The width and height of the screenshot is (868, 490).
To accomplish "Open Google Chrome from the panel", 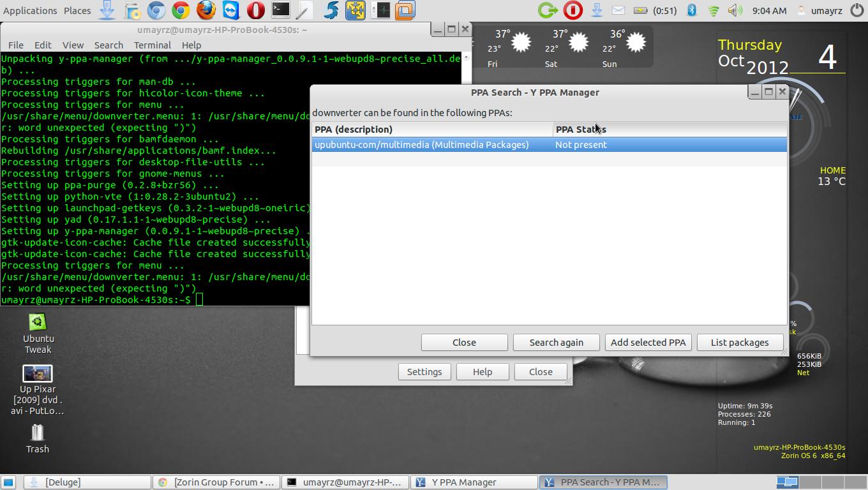I will click(x=181, y=10).
